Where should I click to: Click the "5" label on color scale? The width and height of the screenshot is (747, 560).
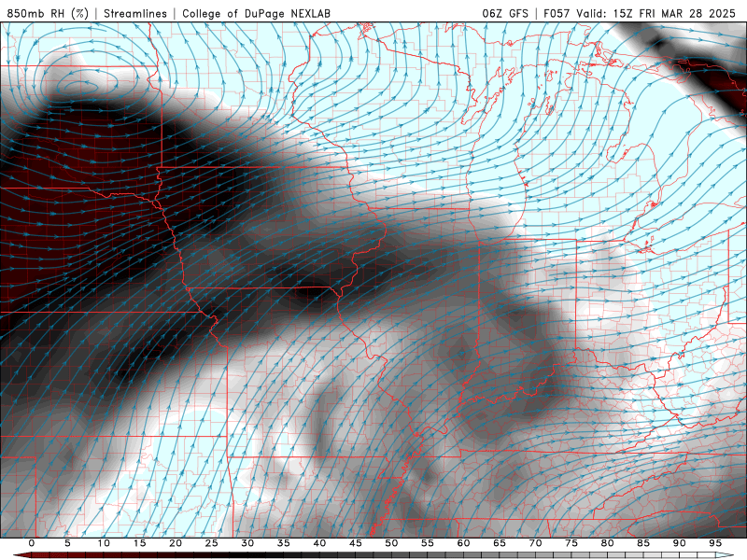click(x=67, y=543)
